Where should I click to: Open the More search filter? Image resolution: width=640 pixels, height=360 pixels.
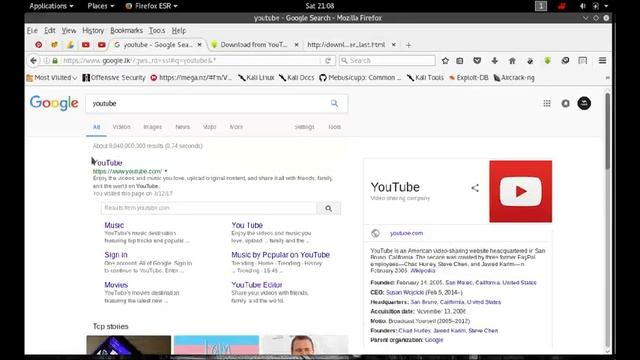click(x=236, y=127)
